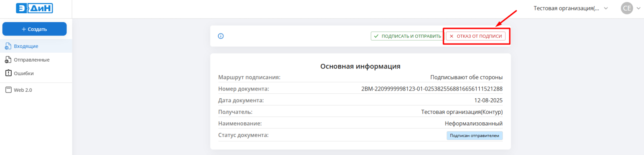The height and width of the screenshot is (155, 644).
Task: Click the CE user avatar
Action: (x=627, y=8)
